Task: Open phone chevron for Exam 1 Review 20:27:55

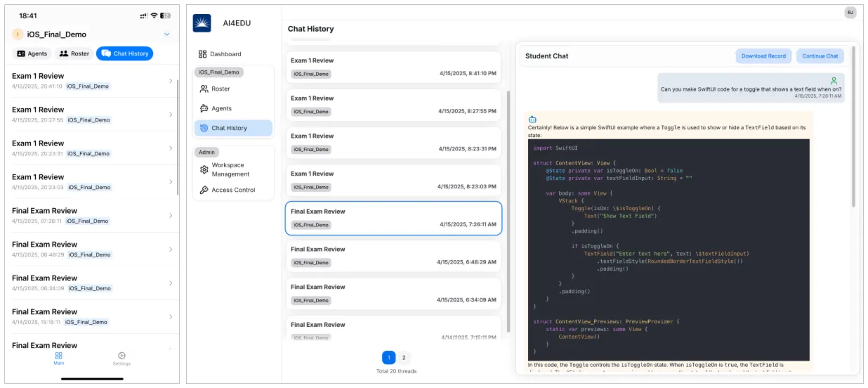Action: pyautogui.click(x=171, y=115)
